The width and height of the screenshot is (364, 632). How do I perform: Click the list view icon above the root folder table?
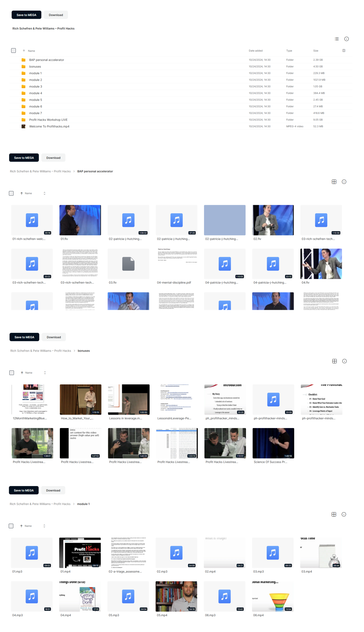[x=337, y=39]
